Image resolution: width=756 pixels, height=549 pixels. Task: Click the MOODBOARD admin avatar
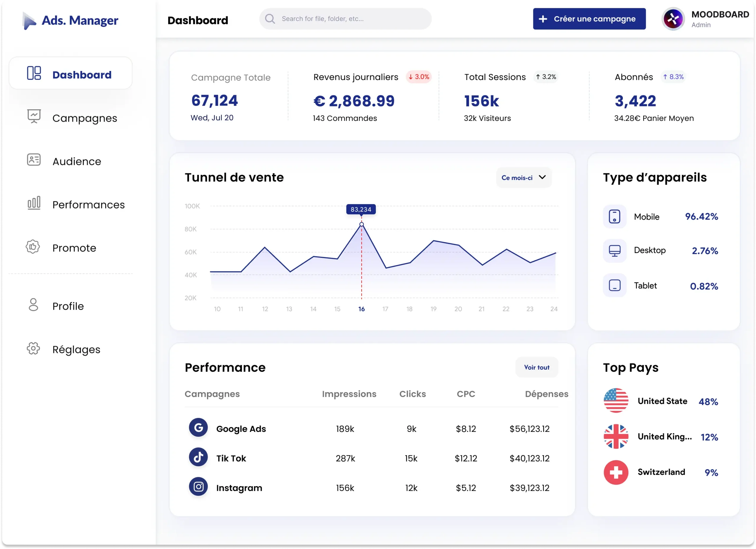click(x=673, y=19)
